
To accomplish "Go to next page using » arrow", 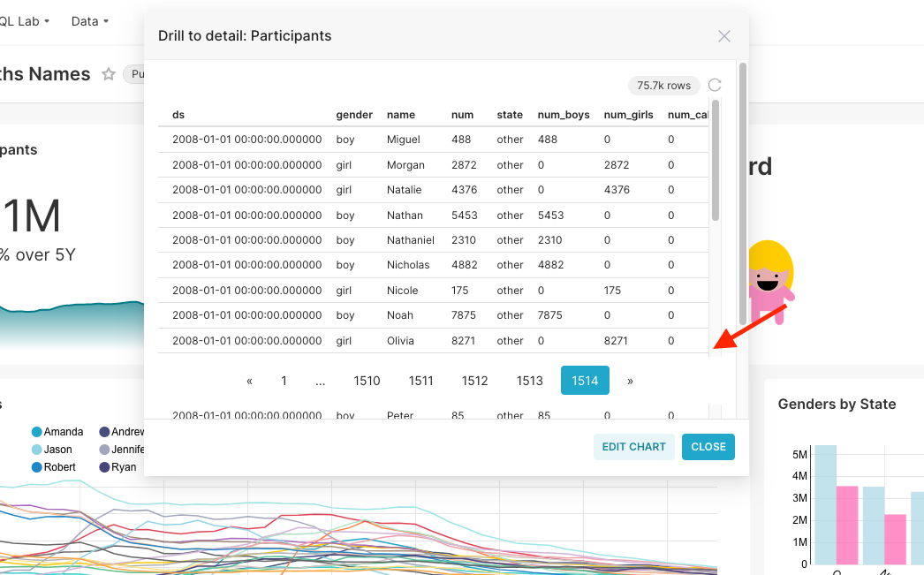I will coord(630,381).
